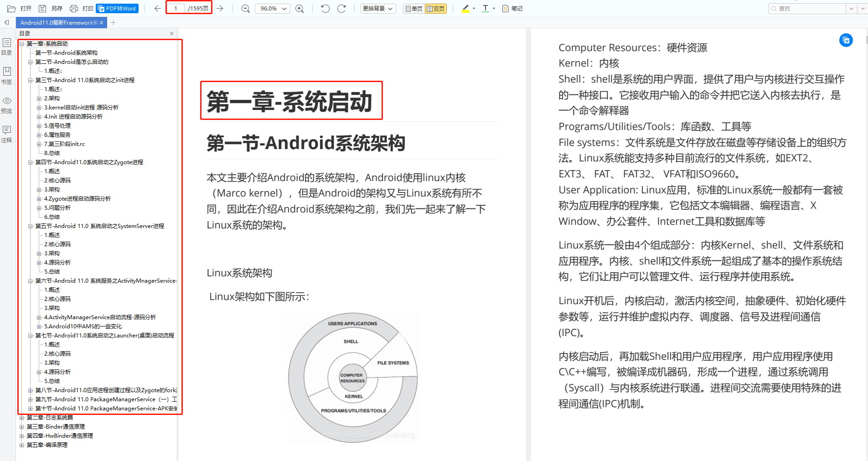Open the 更换背景 dropdown
The height and width of the screenshot is (461, 868).
(x=378, y=9)
